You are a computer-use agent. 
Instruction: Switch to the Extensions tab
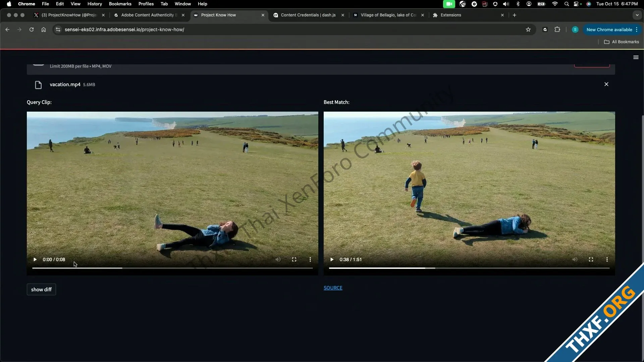pos(468,15)
